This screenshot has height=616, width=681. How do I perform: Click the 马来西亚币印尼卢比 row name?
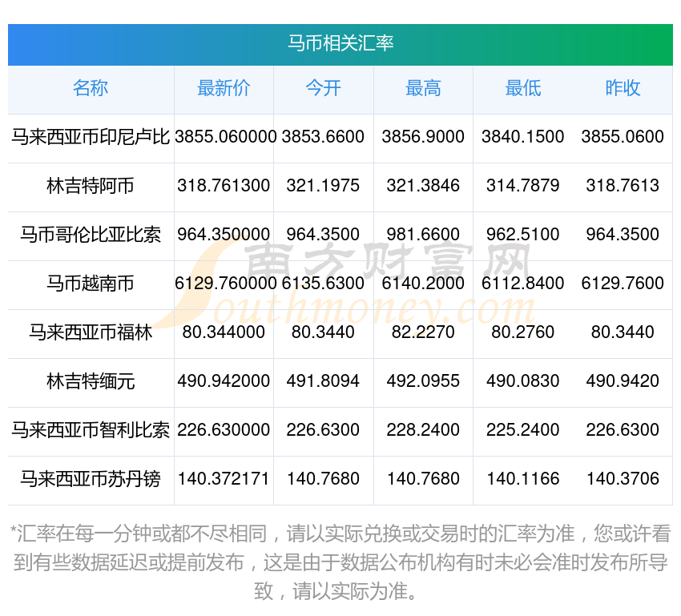click(91, 137)
